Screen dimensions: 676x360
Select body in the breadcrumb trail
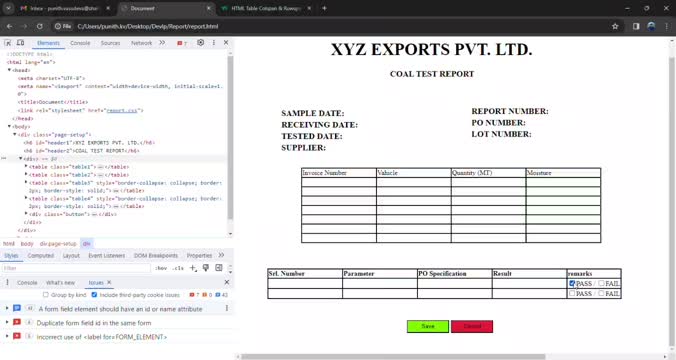pos(27,244)
